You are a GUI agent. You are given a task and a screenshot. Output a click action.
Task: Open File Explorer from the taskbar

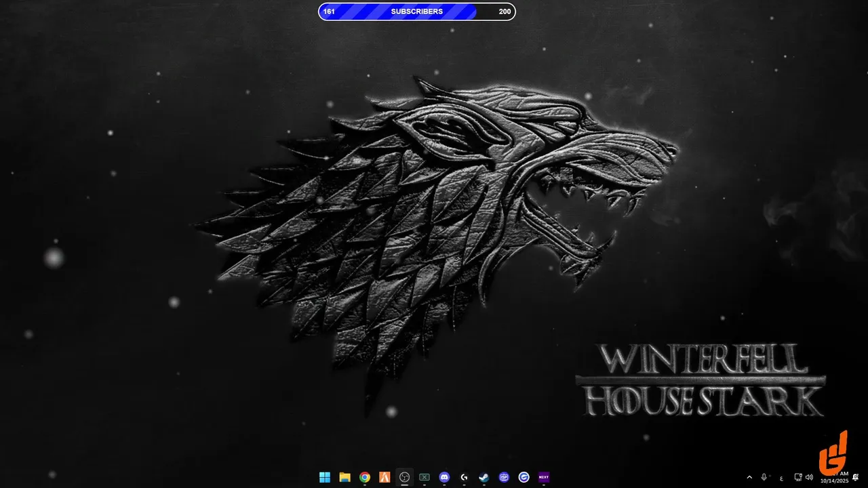[x=344, y=477]
